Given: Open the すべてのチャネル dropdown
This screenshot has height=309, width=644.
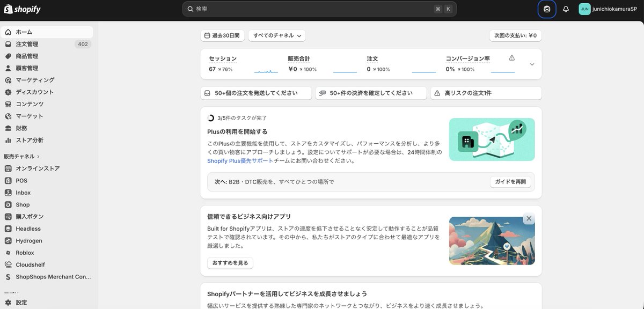Looking at the screenshot, I should (x=277, y=35).
